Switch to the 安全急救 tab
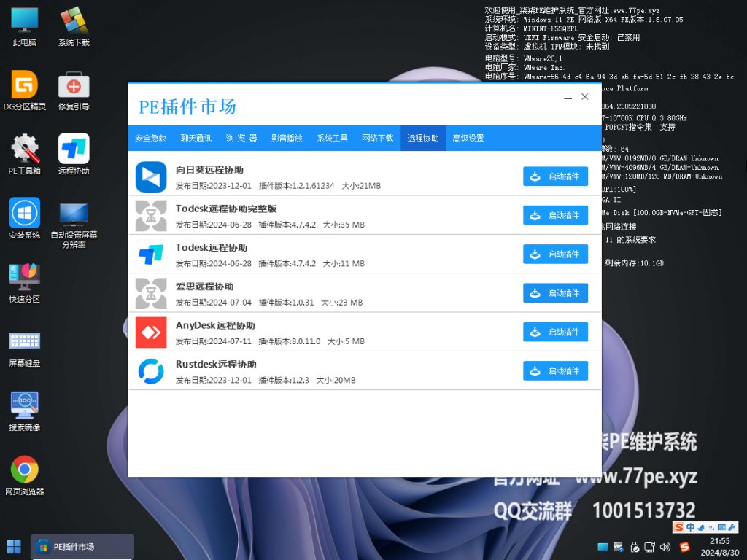Viewport: 747px width, 560px height. tap(150, 138)
